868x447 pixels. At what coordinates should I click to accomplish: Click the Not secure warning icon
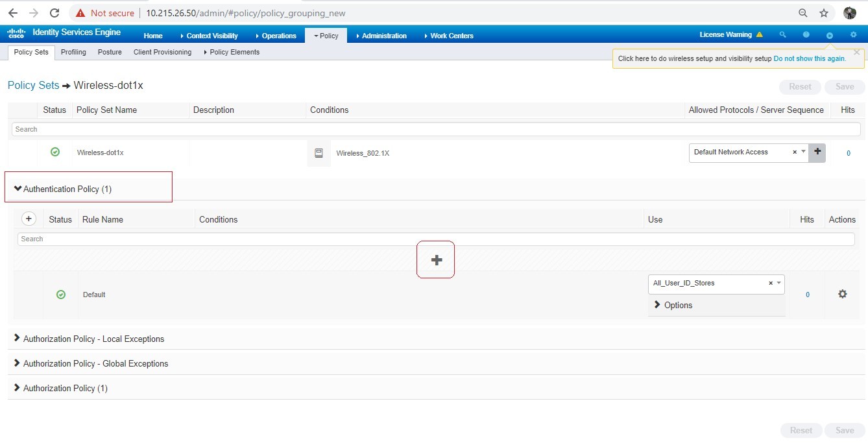tap(80, 13)
